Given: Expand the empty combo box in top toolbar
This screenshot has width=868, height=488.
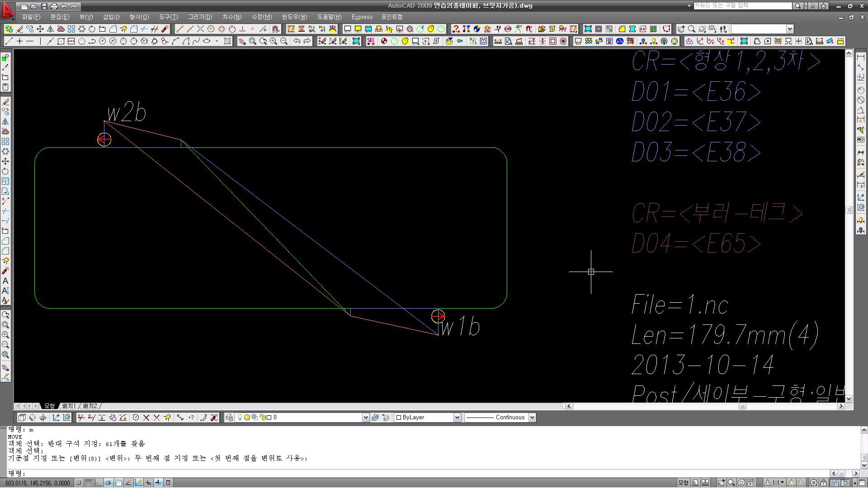Looking at the screenshot, I should [790, 29].
